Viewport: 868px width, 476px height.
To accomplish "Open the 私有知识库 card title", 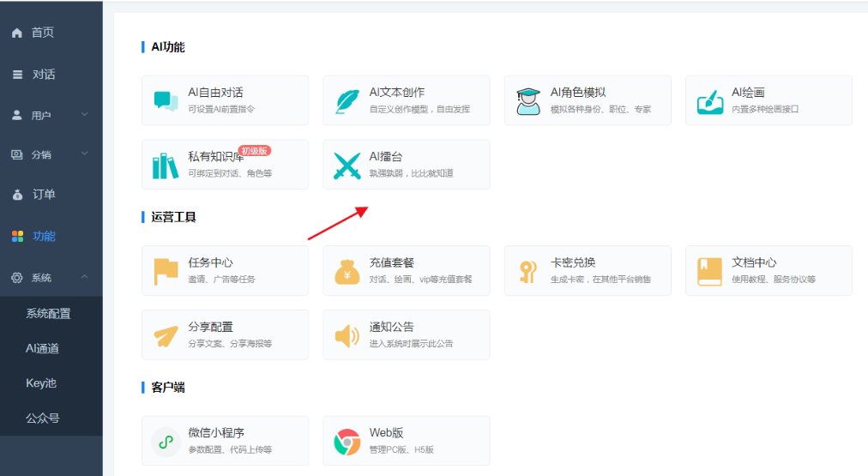I will coord(216,157).
